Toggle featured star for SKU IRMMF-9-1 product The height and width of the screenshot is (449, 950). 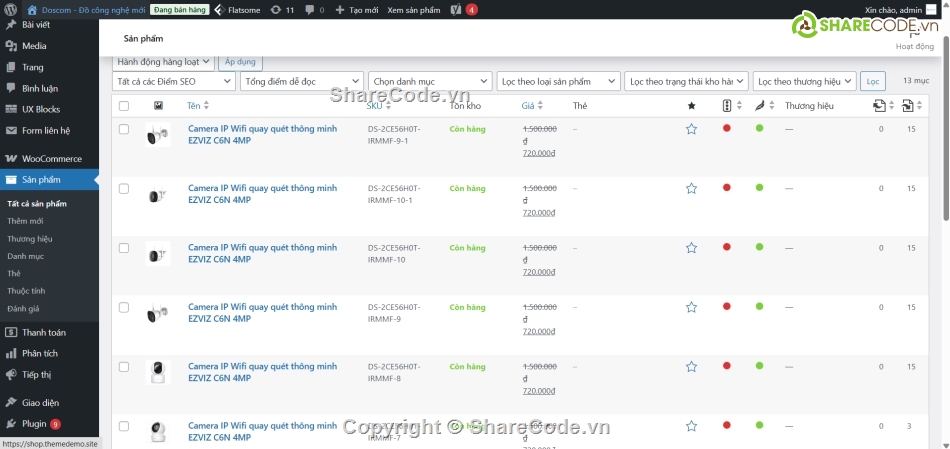pos(691,129)
